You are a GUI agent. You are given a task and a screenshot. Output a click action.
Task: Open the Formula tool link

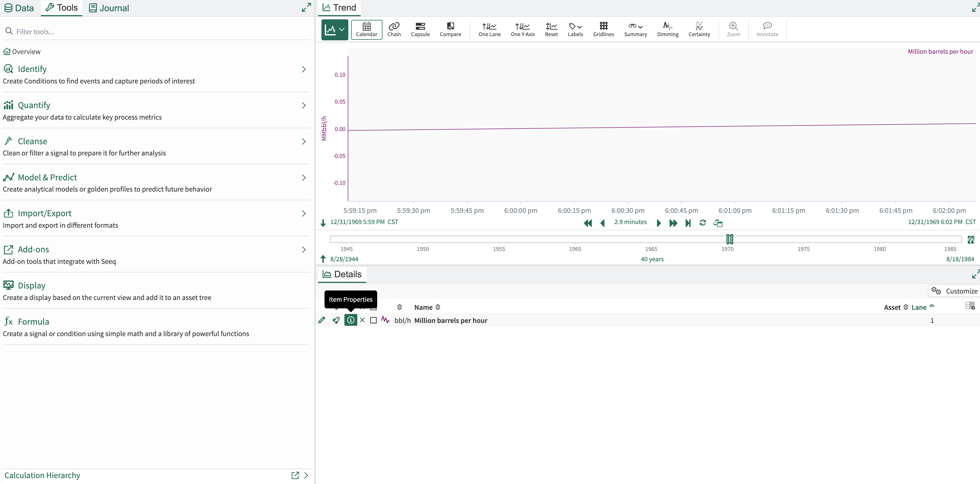tap(34, 322)
